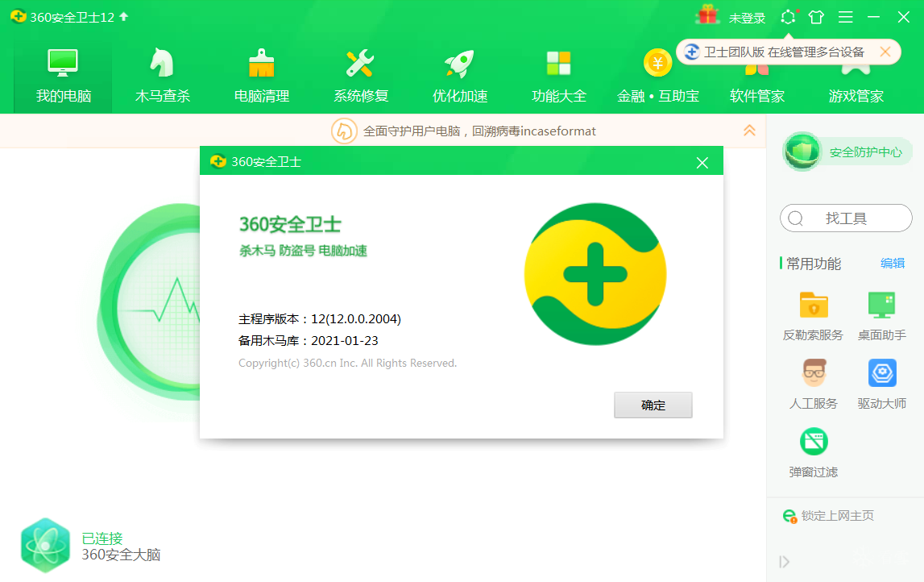Viewport: 924px width, 582px height.
Task: Click the 360安全大脑 hexagon icon
Action: click(45, 546)
